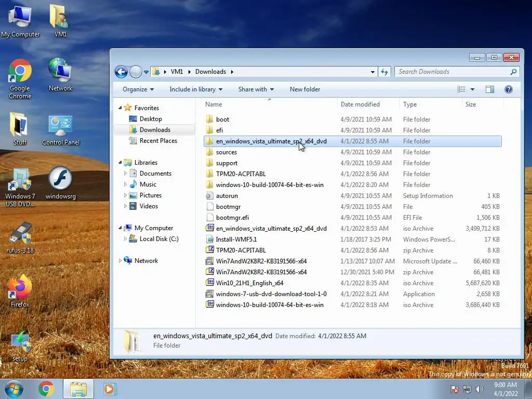532x399 pixels.
Task: Expand the Pictures library node
Action: point(125,195)
